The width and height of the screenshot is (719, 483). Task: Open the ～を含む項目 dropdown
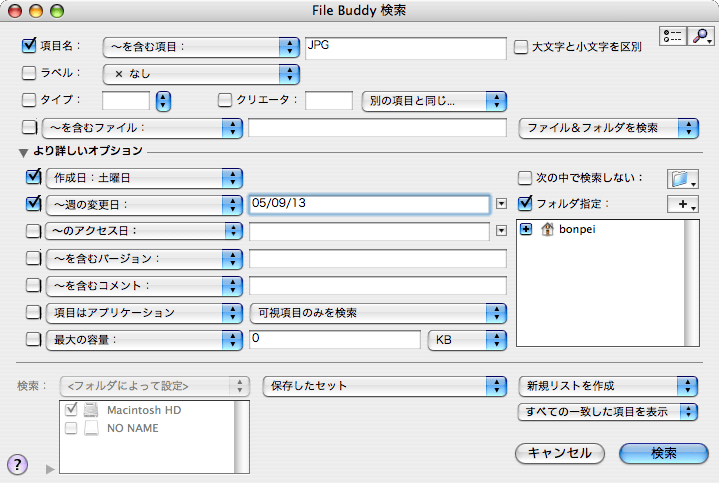[201, 47]
